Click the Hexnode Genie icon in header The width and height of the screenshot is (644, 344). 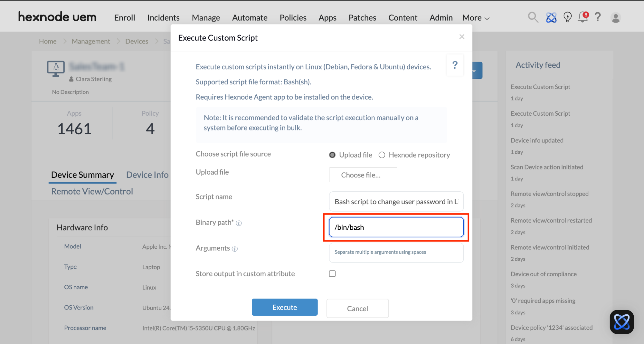551,17
